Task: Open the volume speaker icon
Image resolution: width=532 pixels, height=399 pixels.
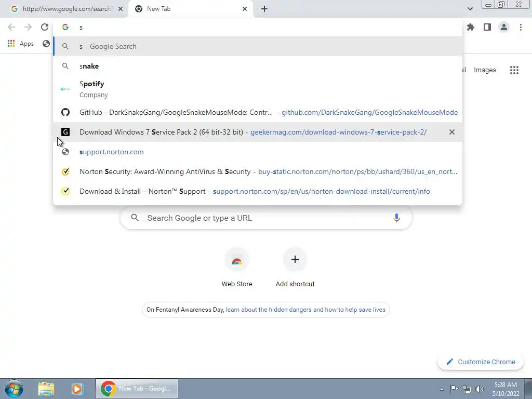Action: click(480, 389)
